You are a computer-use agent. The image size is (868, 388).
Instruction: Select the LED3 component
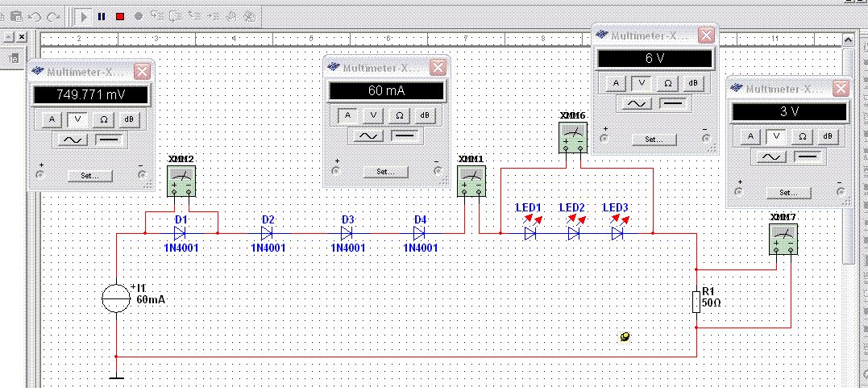(617, 233)
